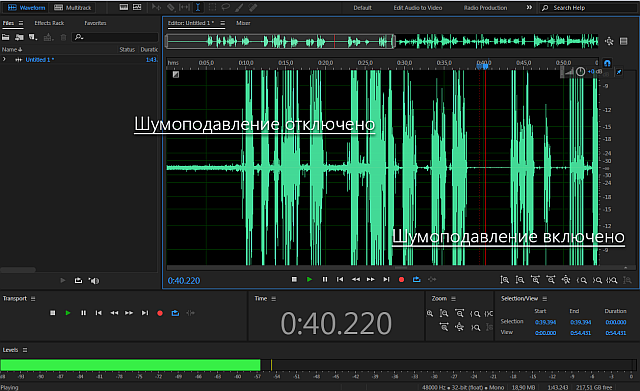Click Pause in the editor transport bar

(x=325, y=280)
